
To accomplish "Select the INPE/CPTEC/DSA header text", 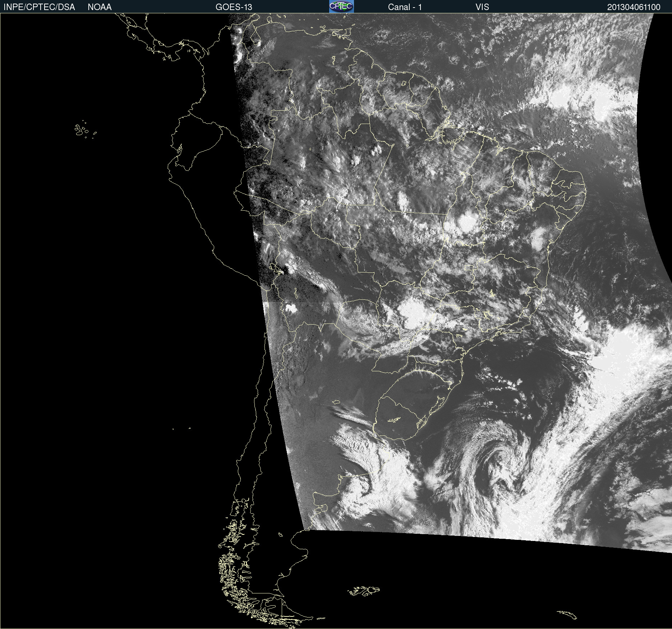I will pos(39,7).
